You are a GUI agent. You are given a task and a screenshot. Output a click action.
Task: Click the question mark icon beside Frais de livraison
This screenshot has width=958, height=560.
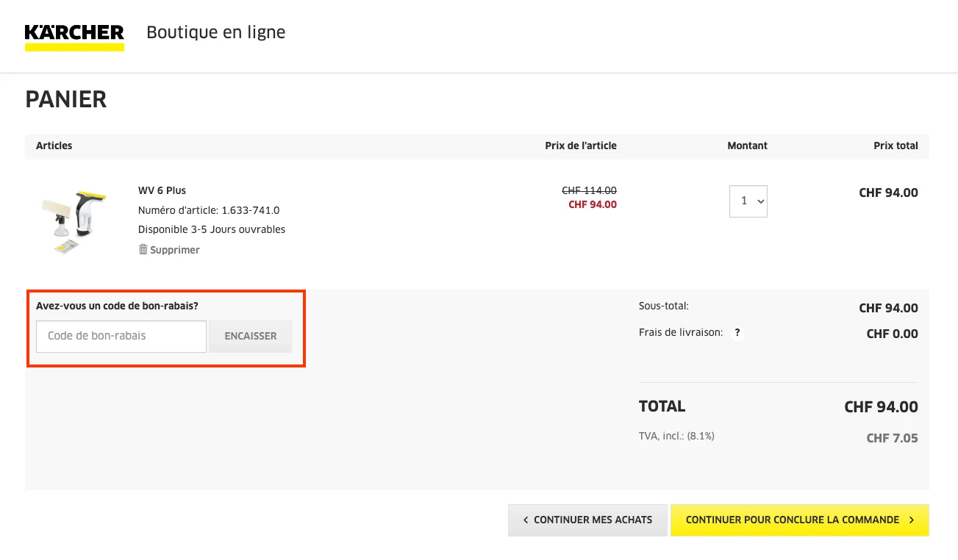pos(737,332)
